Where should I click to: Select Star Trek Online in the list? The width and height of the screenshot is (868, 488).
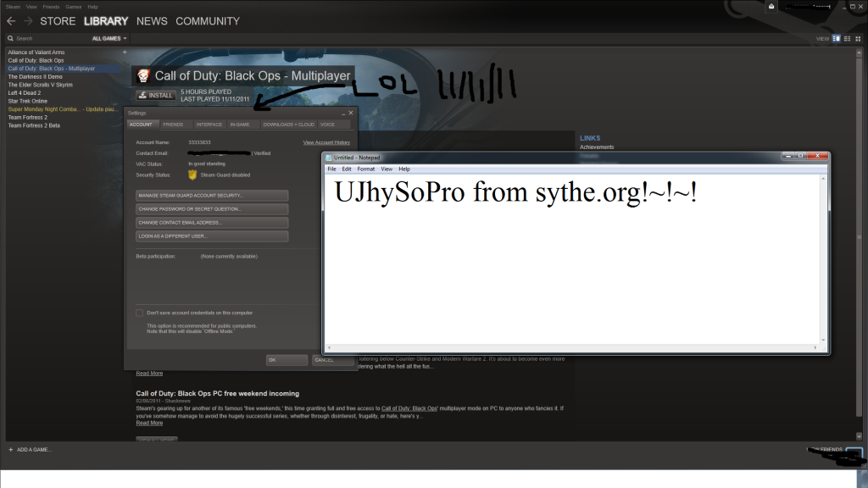28,102
